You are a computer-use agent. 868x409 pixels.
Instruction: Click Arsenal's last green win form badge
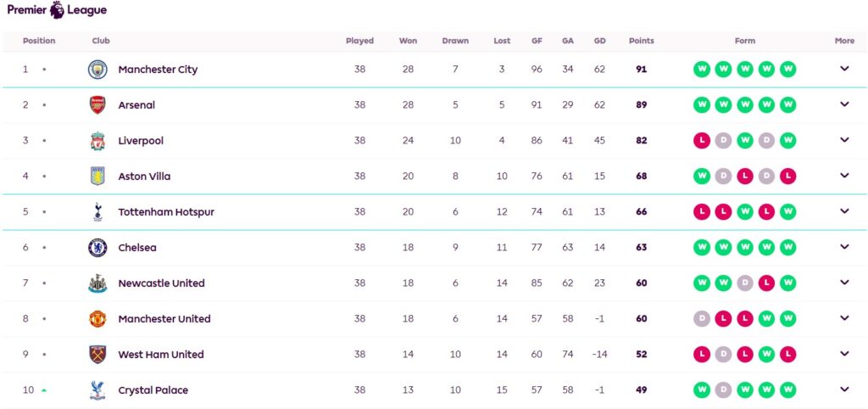[787, 105]
